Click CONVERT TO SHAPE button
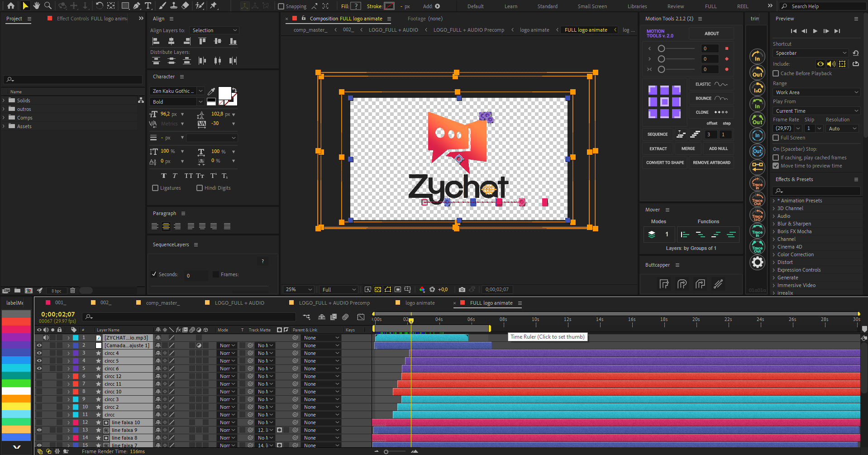 [665, 163]
